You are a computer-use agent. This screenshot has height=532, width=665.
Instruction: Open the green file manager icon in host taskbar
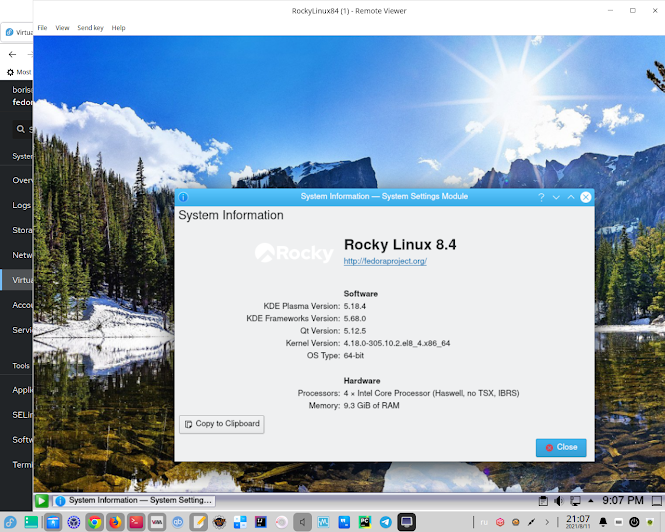[31, 522]
